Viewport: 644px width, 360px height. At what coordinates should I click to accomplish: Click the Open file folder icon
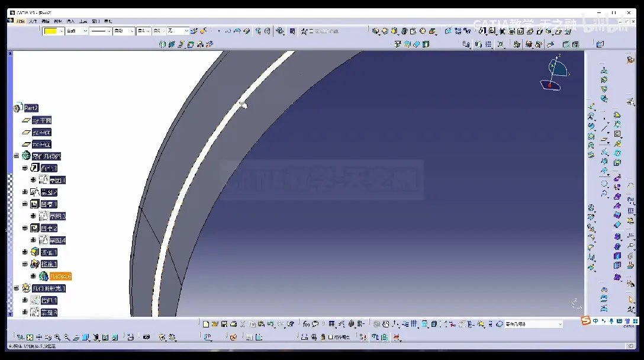point(215,324)
